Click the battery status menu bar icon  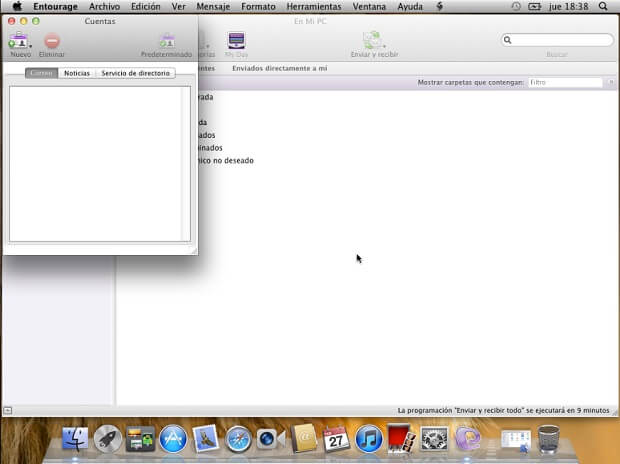click(x=534, y=6)
